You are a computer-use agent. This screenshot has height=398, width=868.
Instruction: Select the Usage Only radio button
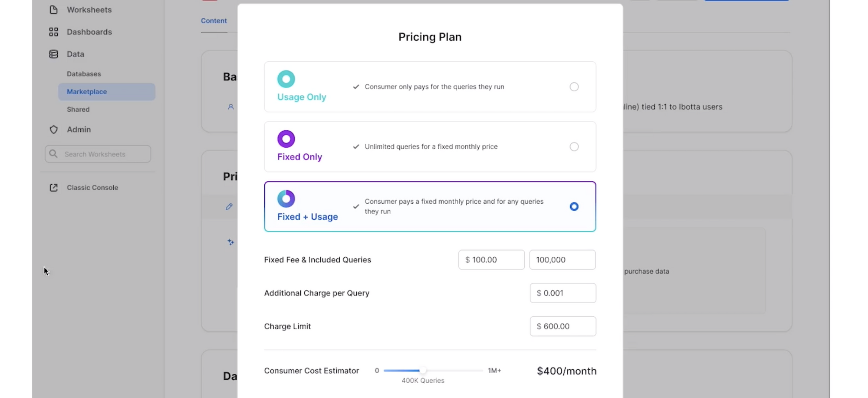tap(574, 87)
